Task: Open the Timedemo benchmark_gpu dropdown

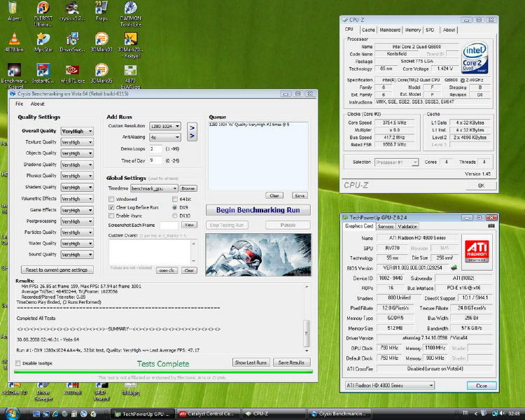Action: [x=154, y=188]
